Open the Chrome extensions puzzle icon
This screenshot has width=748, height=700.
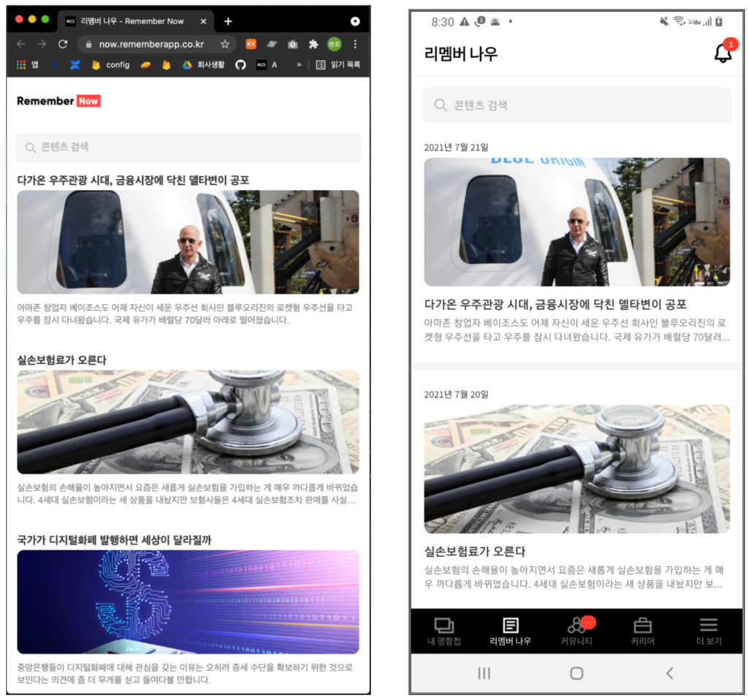pyautogui.click(x=313, y=44)
